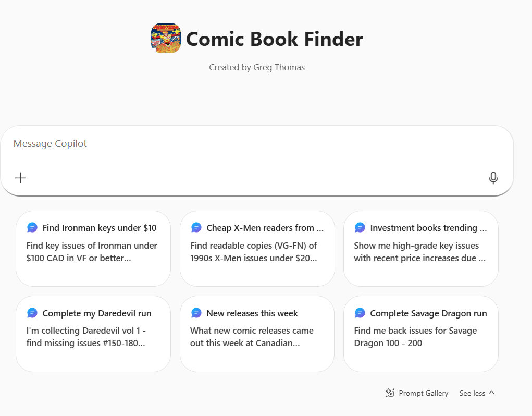Click chat icon on Savage Dragon card

360,313
